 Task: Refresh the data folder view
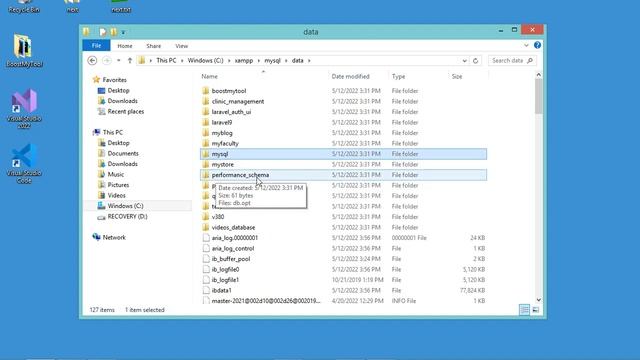[476, 61]
